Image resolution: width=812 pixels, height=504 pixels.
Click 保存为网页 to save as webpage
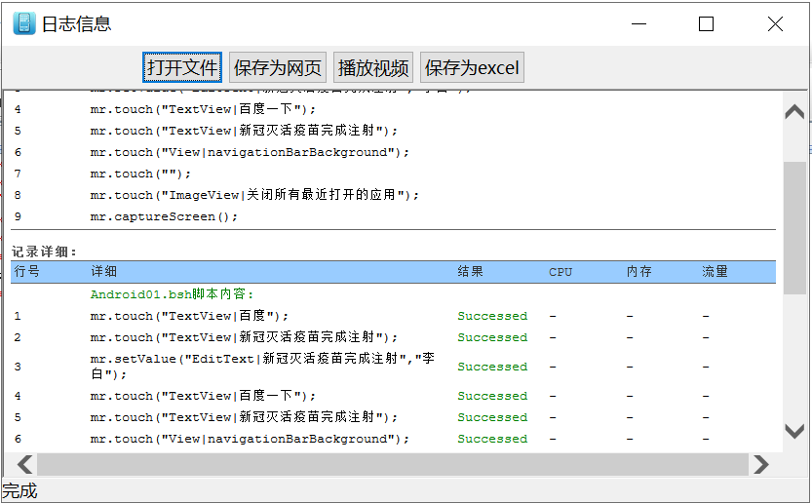tap(278, 67)
